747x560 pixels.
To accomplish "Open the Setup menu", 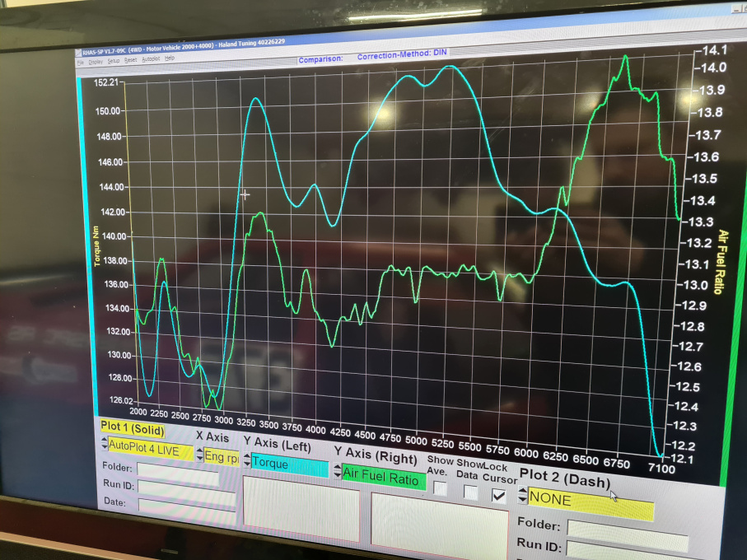I will click(x=113, y=61).
